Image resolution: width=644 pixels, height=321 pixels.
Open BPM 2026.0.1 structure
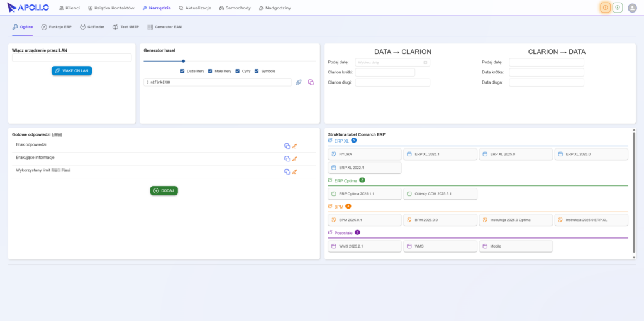[365, 220]
